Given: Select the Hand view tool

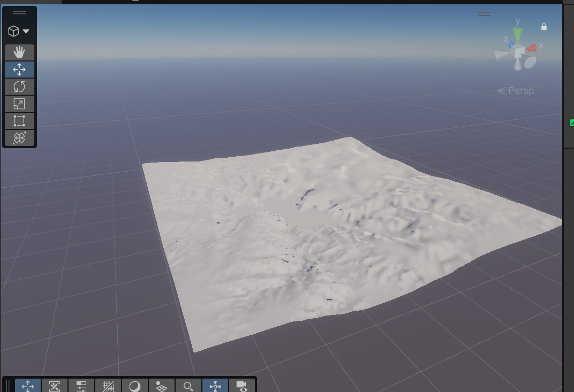Looking at the screenshot, I should pos(19,52).
